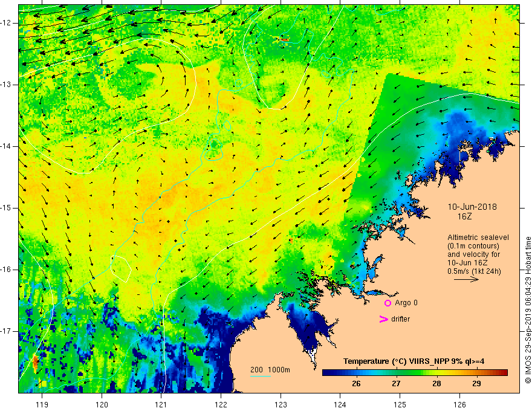Click the Temperature VIIRS_NPP title text
This screenshot has height=411, width=532.
point(414,361)
